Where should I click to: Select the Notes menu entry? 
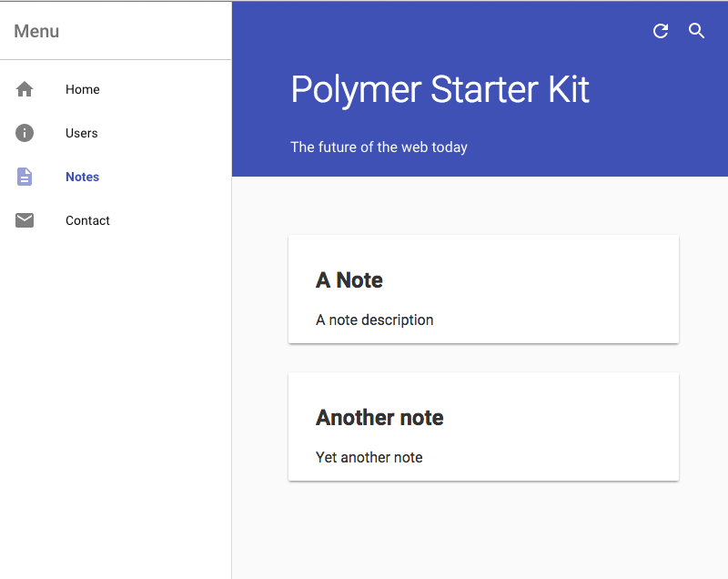pyautogui.click(x=116, y=177)
